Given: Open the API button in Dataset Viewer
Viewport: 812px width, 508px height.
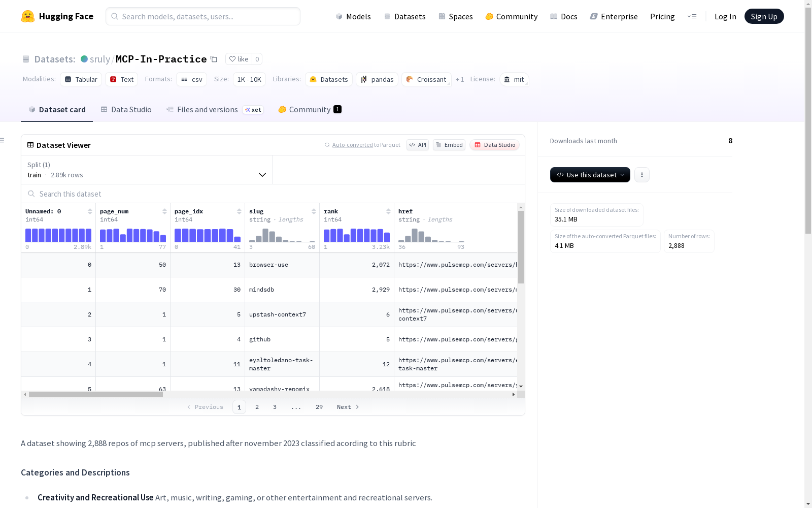Looking at the screenshot, I should [x=418, y=145].
